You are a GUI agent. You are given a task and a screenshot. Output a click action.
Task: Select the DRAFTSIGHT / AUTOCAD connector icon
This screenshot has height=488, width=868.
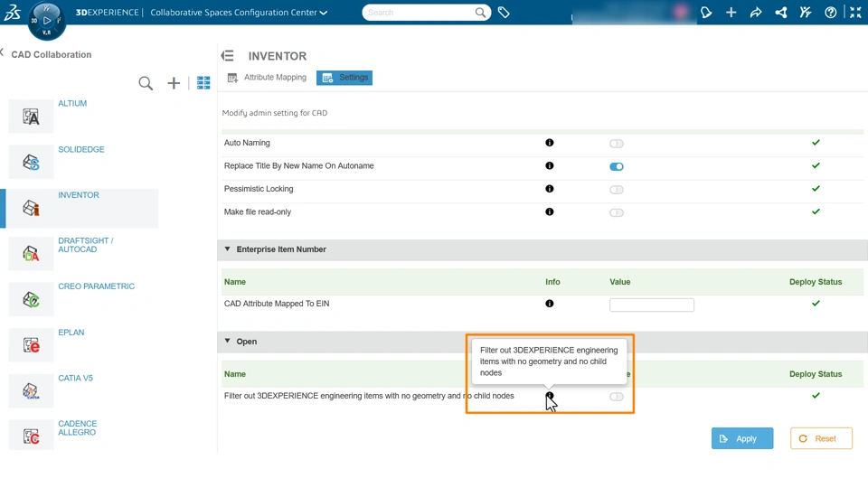pyautogui.click(x=31, y=253)
